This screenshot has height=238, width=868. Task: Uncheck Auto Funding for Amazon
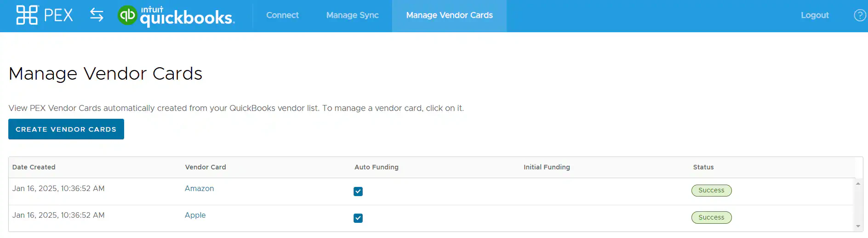tap(358, 192)
